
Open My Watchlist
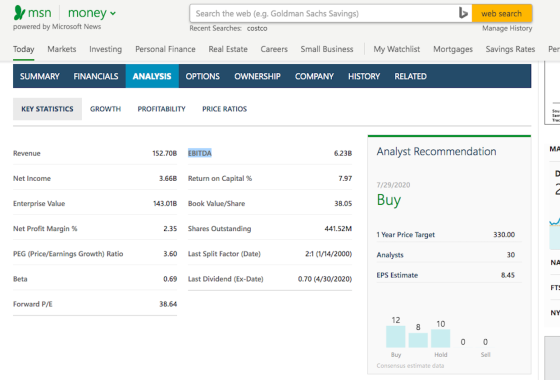click(396, 49)
